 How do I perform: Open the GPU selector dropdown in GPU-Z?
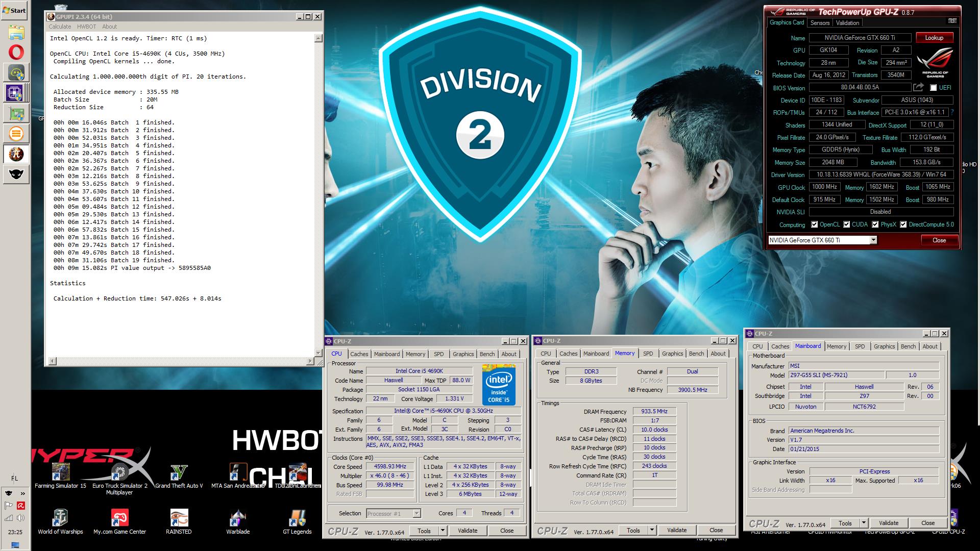point(873,240)
